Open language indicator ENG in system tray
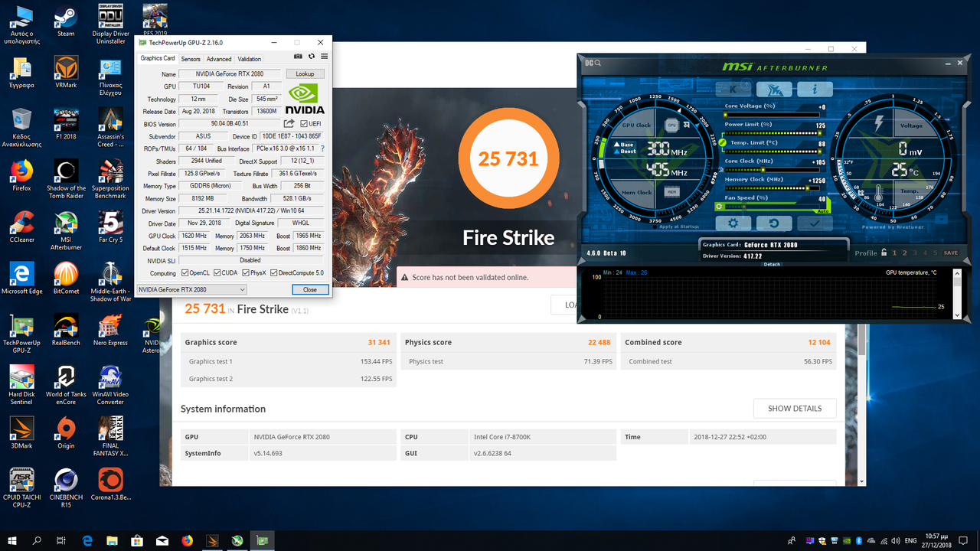The height and width of the screenshot is (551, 980). click(911, 540)
